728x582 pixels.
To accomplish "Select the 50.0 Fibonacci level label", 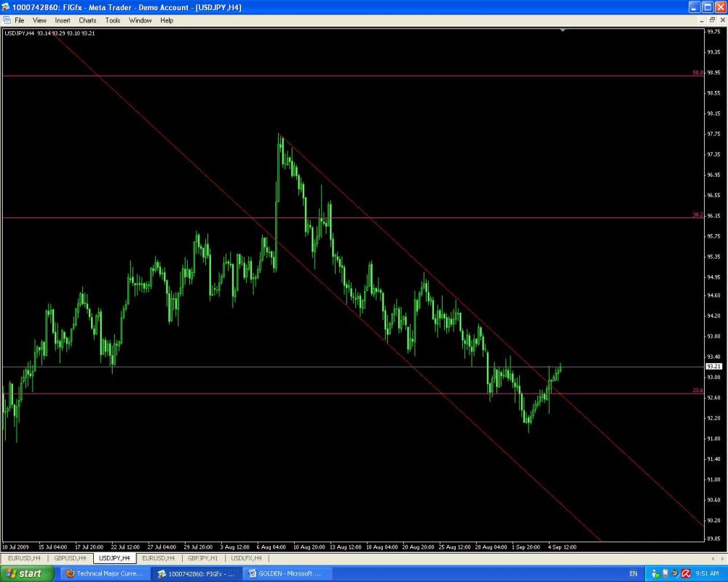I will (697, 73).
